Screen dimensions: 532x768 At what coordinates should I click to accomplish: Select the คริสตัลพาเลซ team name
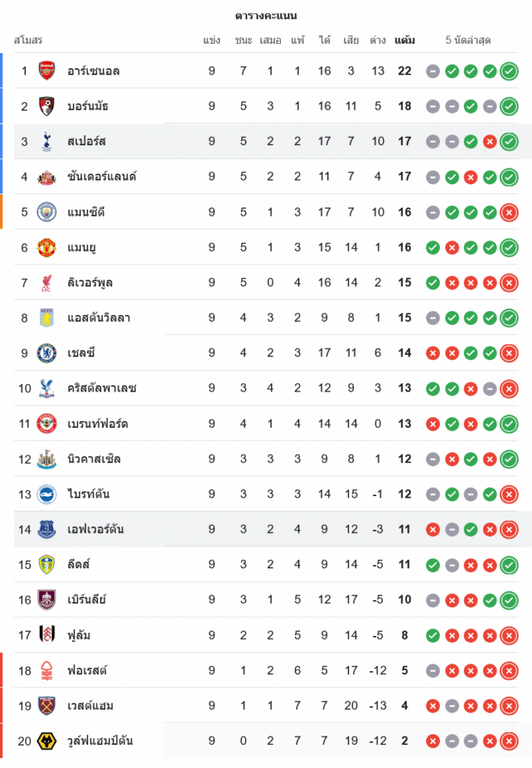coord(101,389)
